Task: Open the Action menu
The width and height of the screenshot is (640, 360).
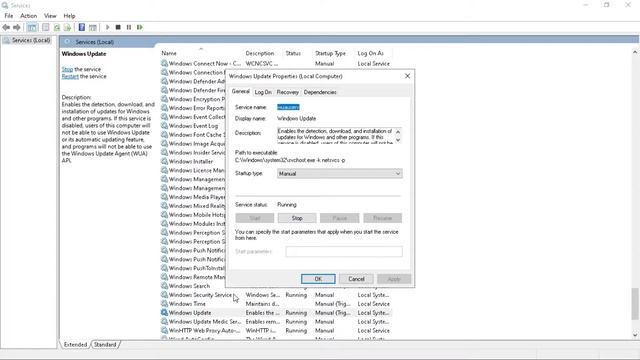Action: (29, 16)
